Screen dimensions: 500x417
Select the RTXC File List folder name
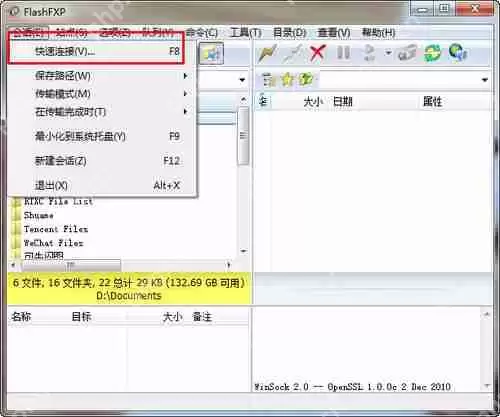pos(58,202)
